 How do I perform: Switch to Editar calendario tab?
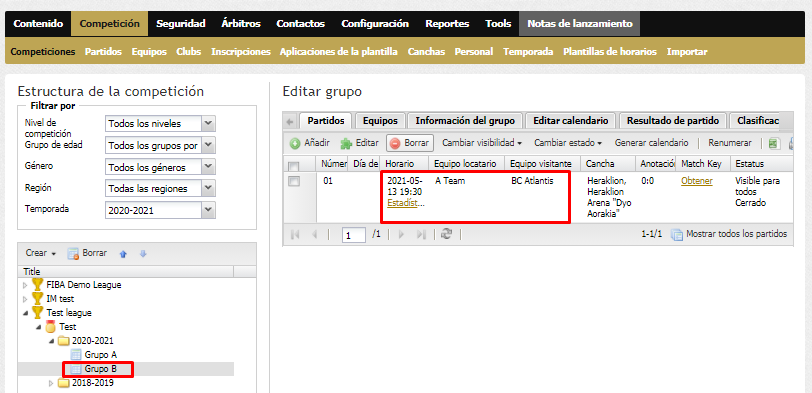[570, 121]
